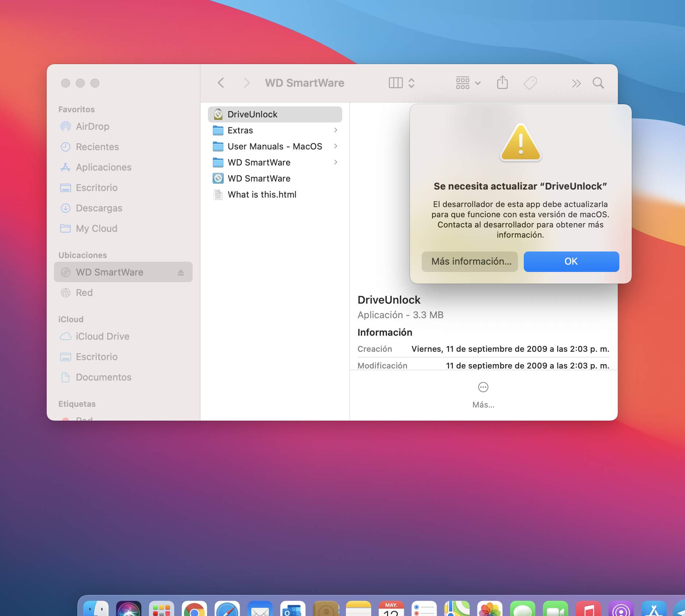This screenshot has height=616, width=685.
Task: Click the Más información... button
Action: [470, 262]
